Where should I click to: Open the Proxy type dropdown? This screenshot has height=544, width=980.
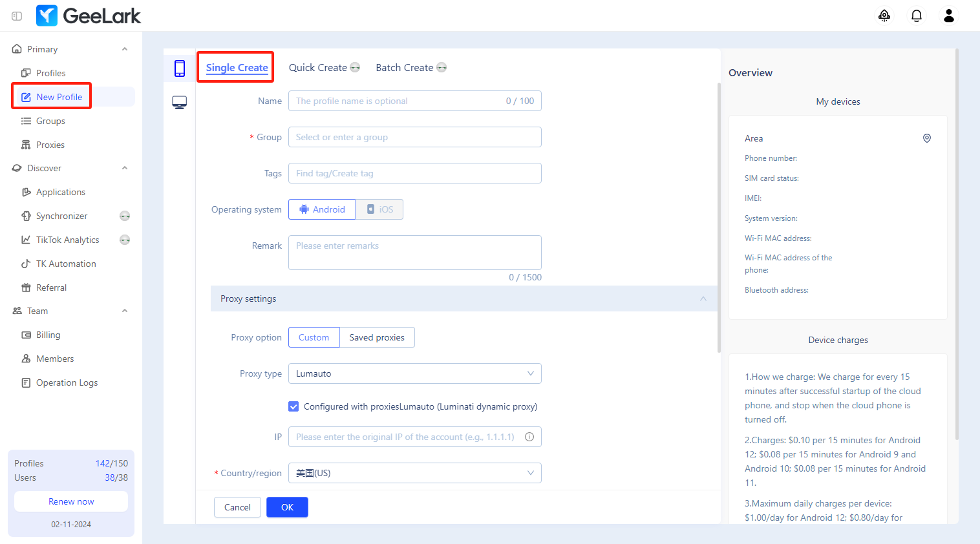[x=414, y=373]
